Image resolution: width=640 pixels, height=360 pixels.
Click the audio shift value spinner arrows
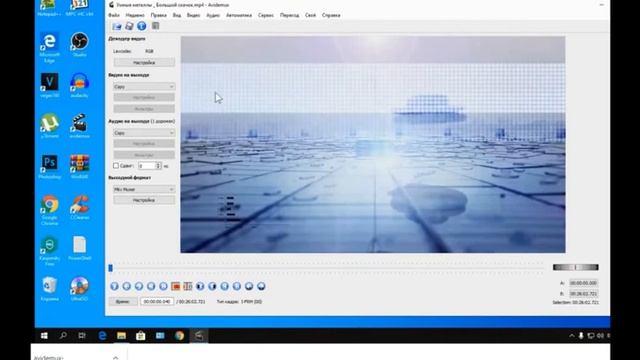158,166
